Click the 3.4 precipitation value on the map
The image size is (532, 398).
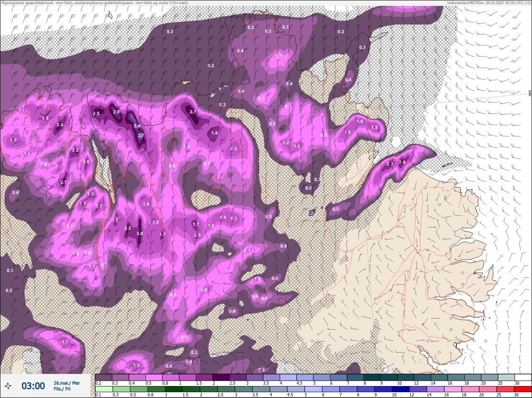[136, 126]
